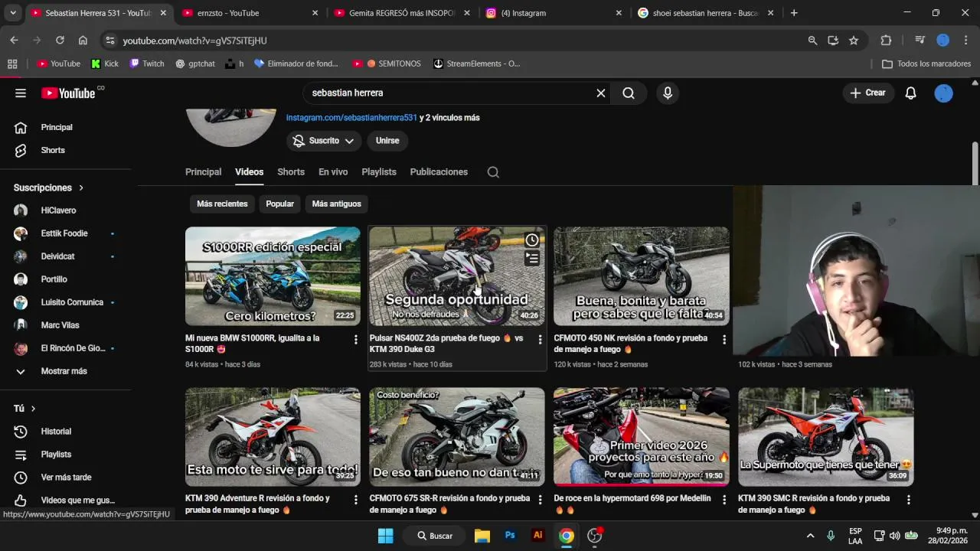Open options for CFMOTO 675 SR-R video
The width and height of the screenshot is (980, 551).
point(540,500)
